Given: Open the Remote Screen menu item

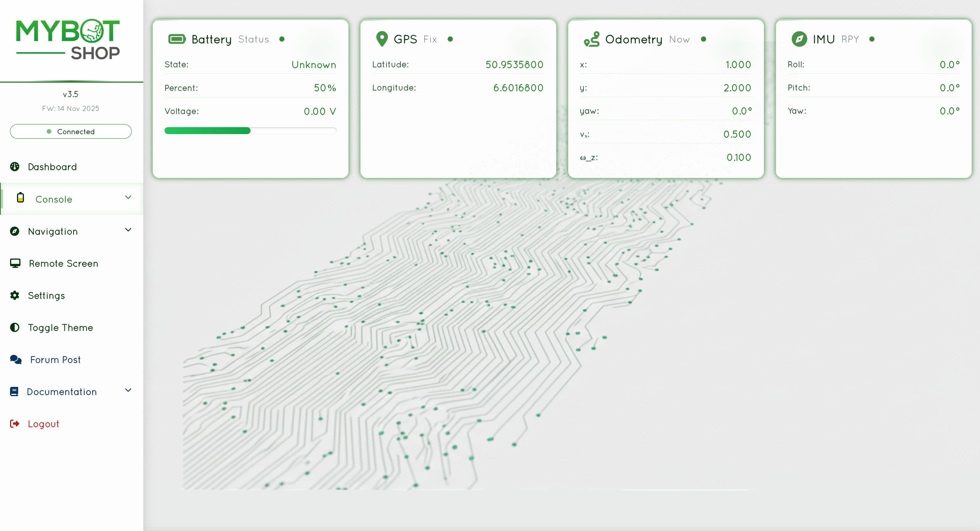Looking at the screenshot, I should click(x=63, y=264).
